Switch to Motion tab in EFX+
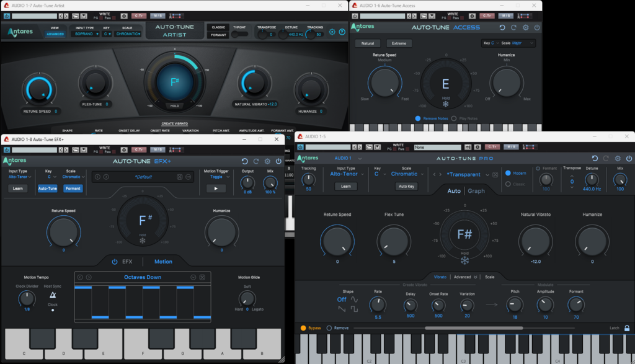Image resolution: width=635 pixels, height=364 pixels. click(x=163, y=262)
